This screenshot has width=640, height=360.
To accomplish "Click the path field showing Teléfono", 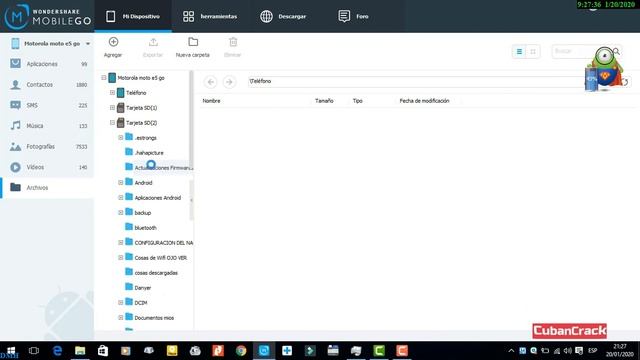I will [416, 81].
